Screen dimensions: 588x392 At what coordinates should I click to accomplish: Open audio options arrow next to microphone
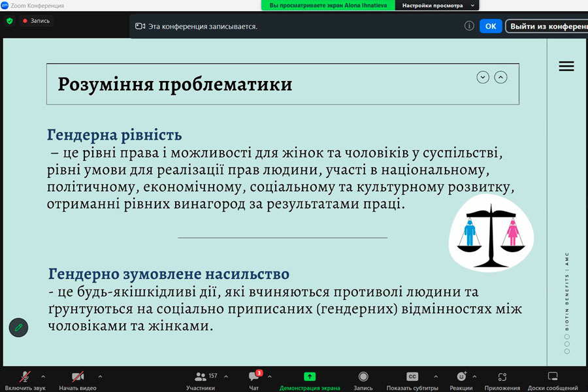click(43, 376)
